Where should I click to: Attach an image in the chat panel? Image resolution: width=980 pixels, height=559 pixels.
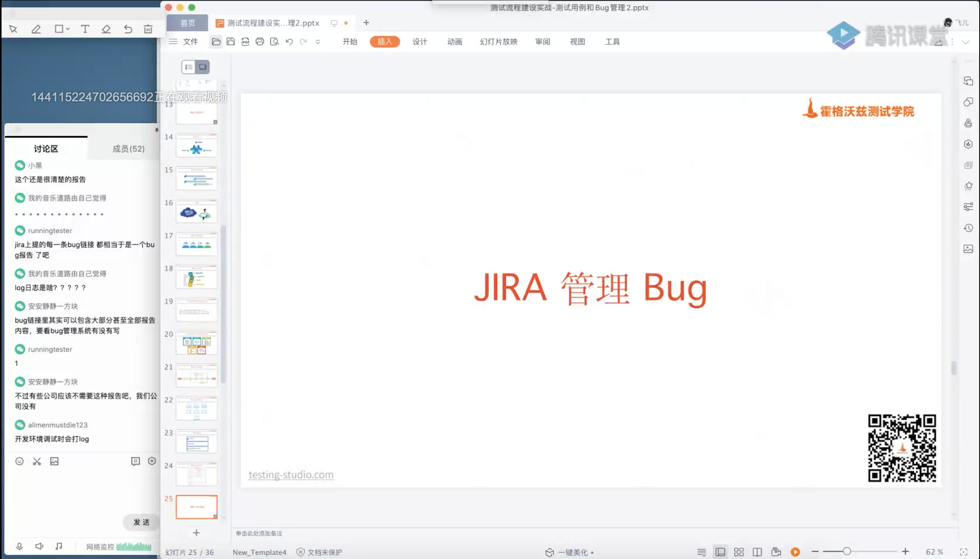[54, 461]
